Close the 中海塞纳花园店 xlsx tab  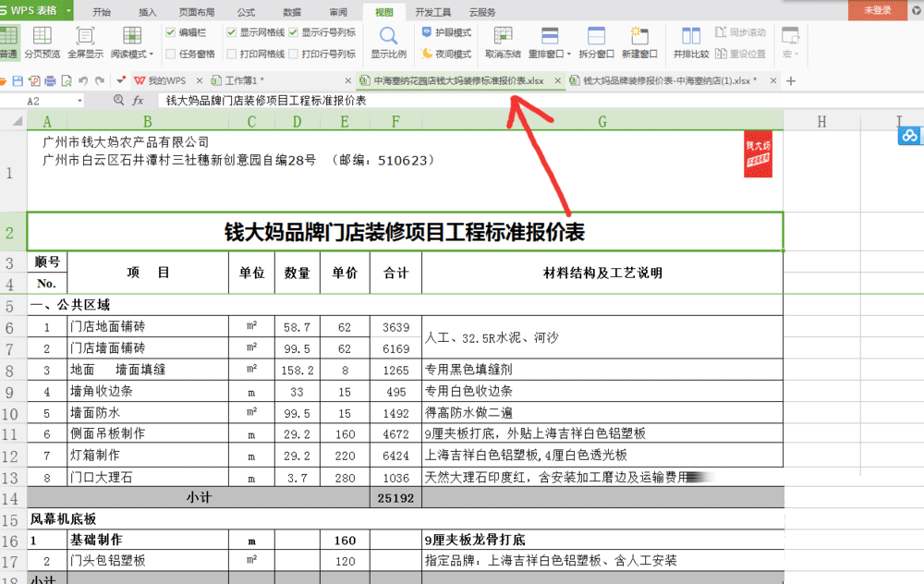pos(557,80)
